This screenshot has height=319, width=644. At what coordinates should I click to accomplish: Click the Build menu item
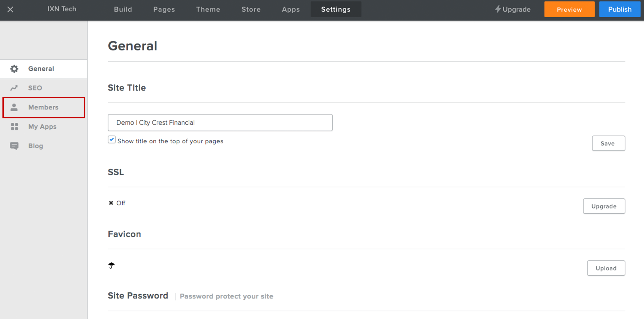[x=123, y=9]
